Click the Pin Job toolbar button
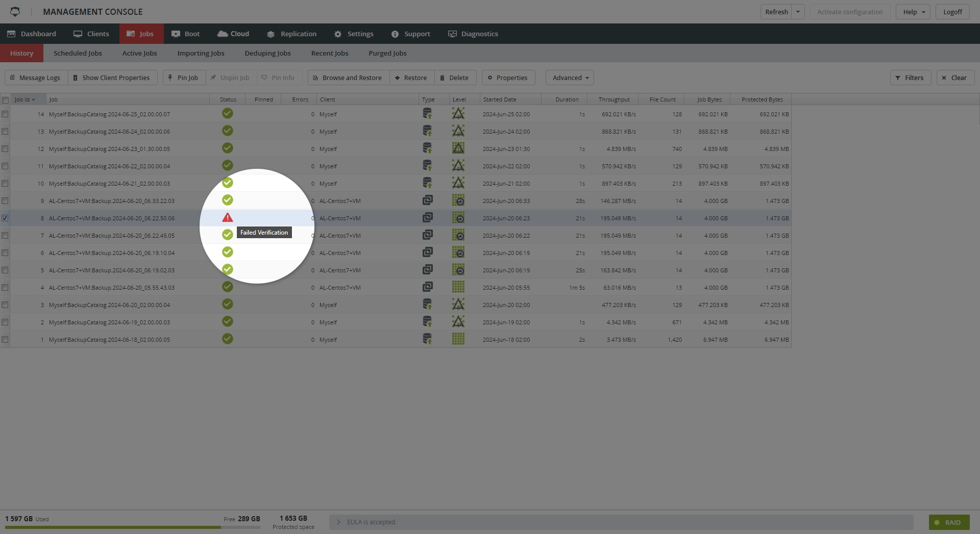Viewport: 980px width, 534px height. 184,78
